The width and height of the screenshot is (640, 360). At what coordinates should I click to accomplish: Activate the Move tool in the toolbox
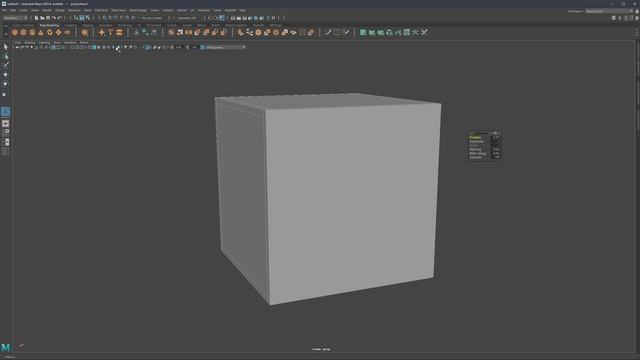tap(5, 75)
